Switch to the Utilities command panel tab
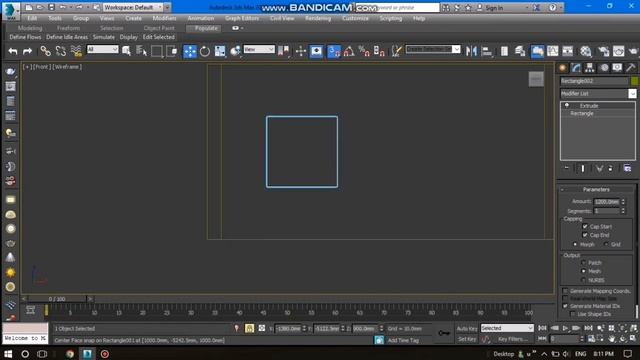640x360 pixels. 631,68
